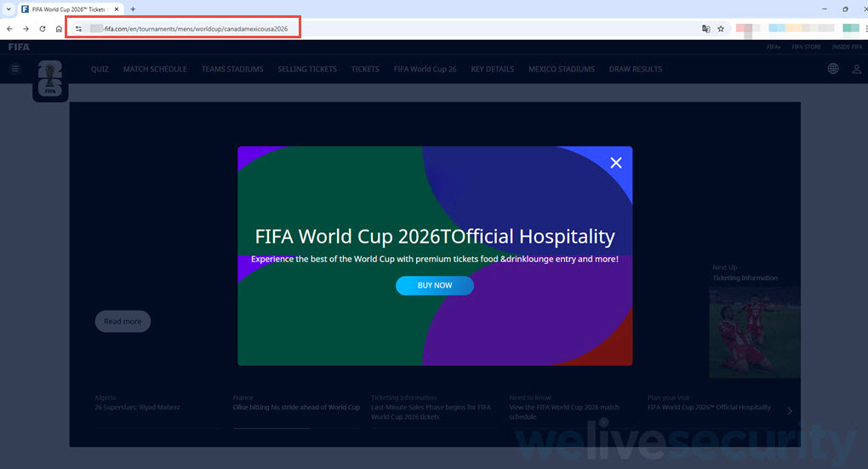Open Official Hospitality story in carousel
The image size is (868, 469).
coord(709,407)
